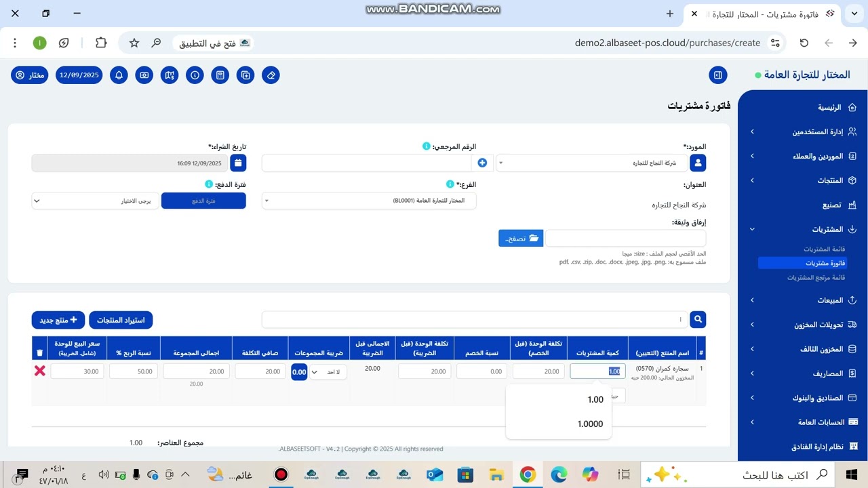Expand إدارة المستخدمين sidebar menu
This screenshot has width=868, height=488.
point(804,131)
